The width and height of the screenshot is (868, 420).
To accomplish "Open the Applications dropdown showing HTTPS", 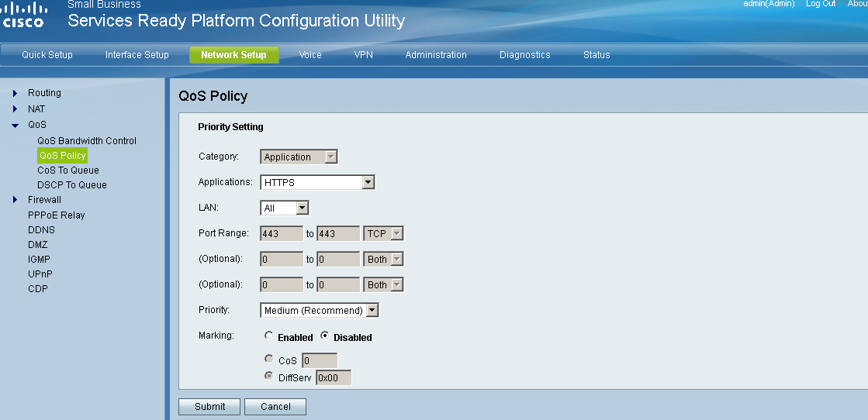I will pos(317,183).
